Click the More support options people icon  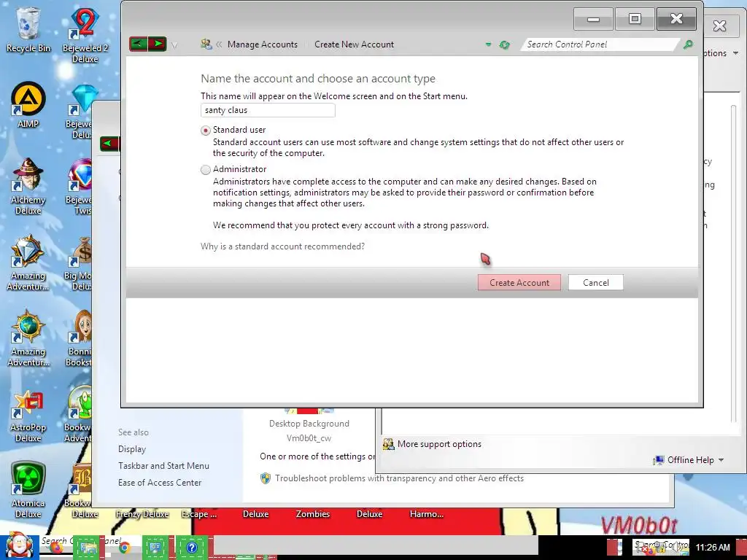tap(389, 444)
